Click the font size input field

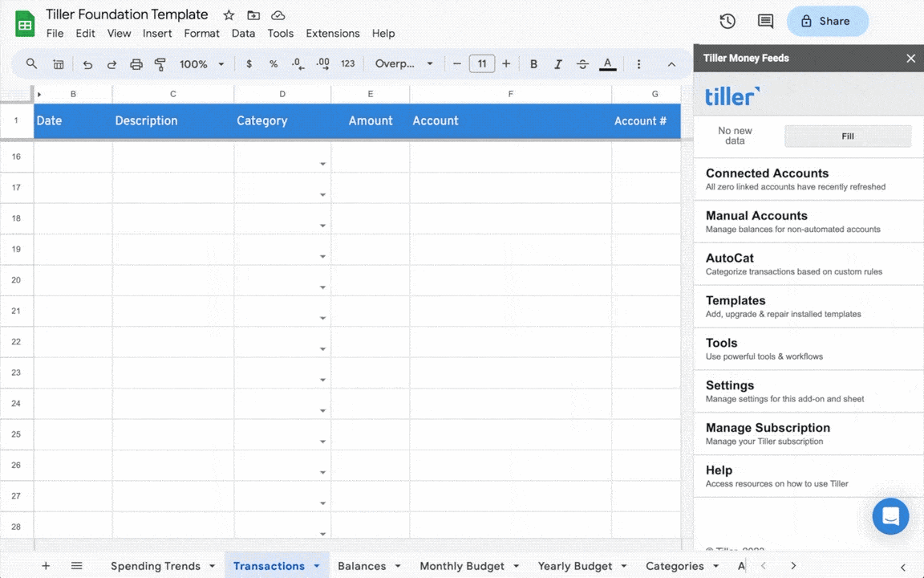481,64
